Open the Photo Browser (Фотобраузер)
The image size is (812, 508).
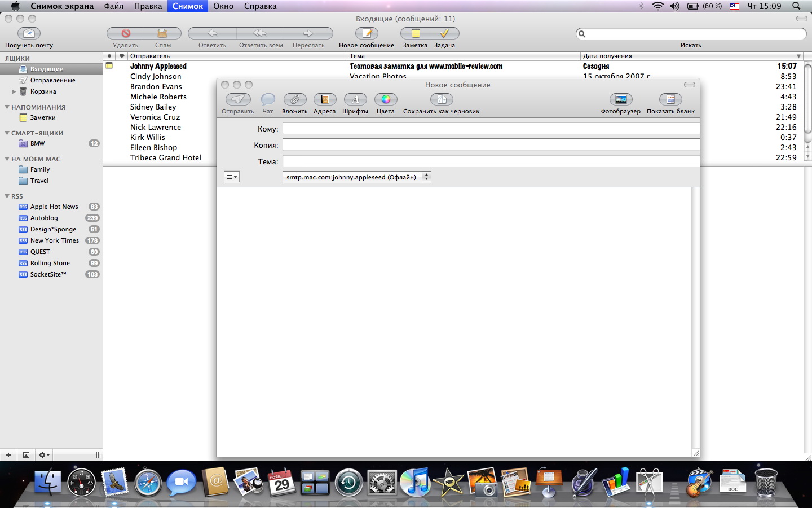(621, 99)
